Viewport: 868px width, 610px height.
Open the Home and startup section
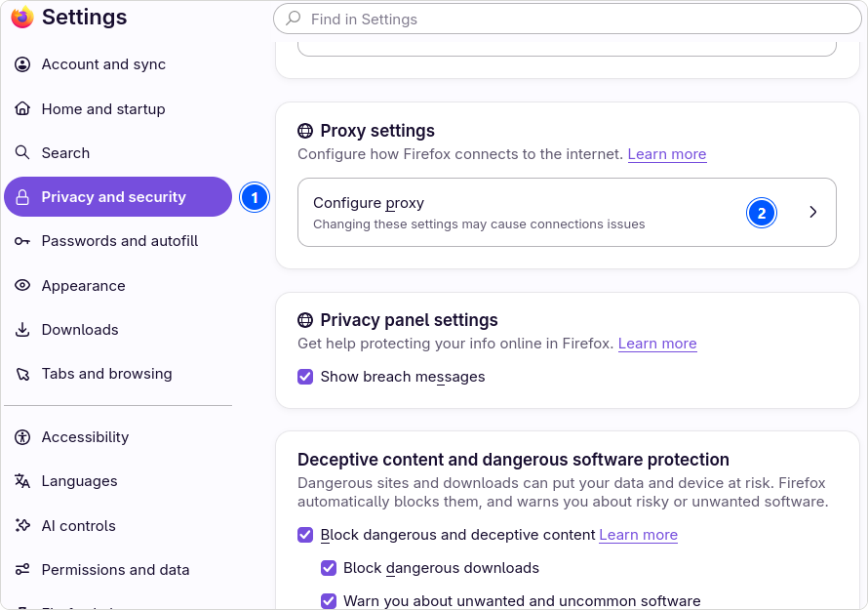point(117,108)
